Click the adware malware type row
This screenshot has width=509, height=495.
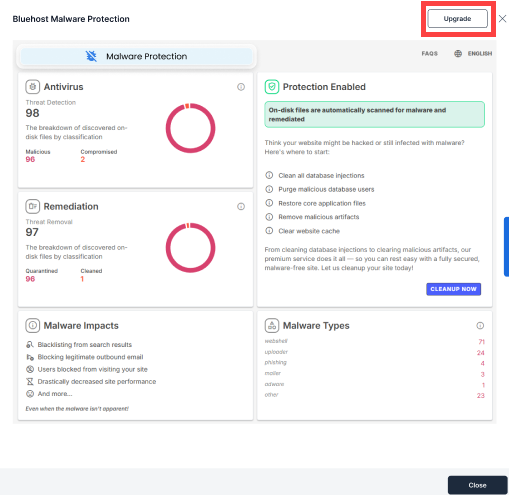point(375,385)
